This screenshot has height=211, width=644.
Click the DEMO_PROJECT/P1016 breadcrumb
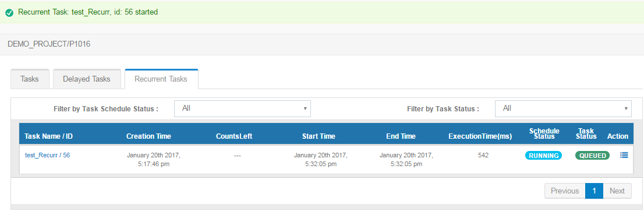[x=49, y=44]
